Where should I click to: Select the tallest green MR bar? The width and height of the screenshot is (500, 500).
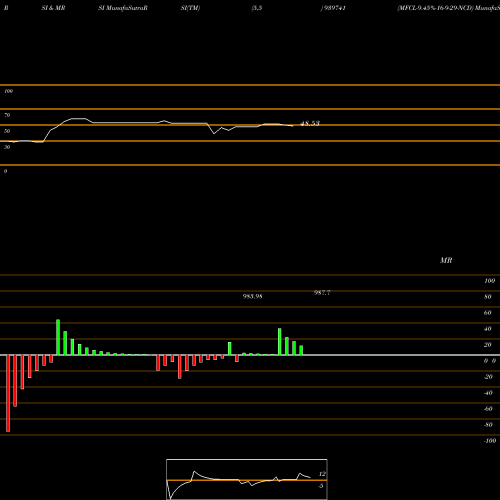58,337
